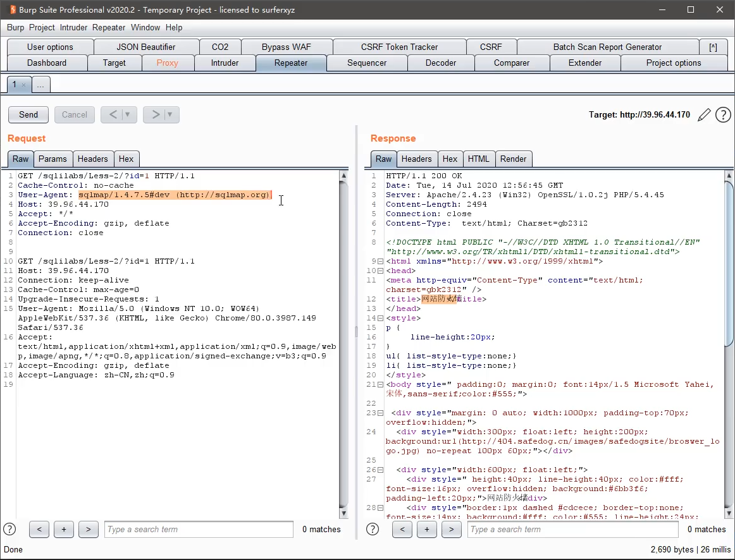
Task: Click the response search plus options button
Action: click(426, 529)
